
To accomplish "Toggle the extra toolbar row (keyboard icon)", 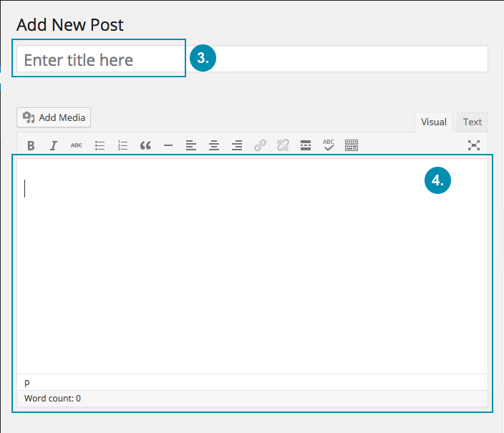I will point(352,145).
